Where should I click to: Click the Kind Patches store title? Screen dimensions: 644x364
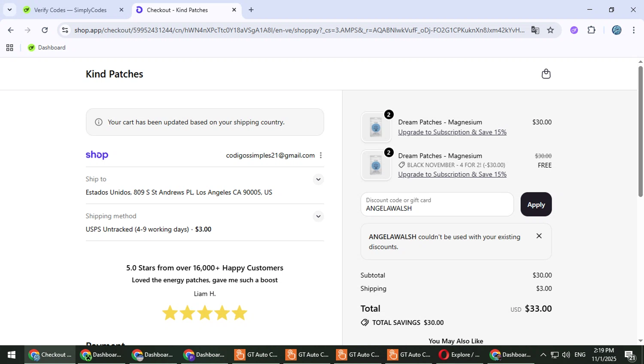coord(115,74)
